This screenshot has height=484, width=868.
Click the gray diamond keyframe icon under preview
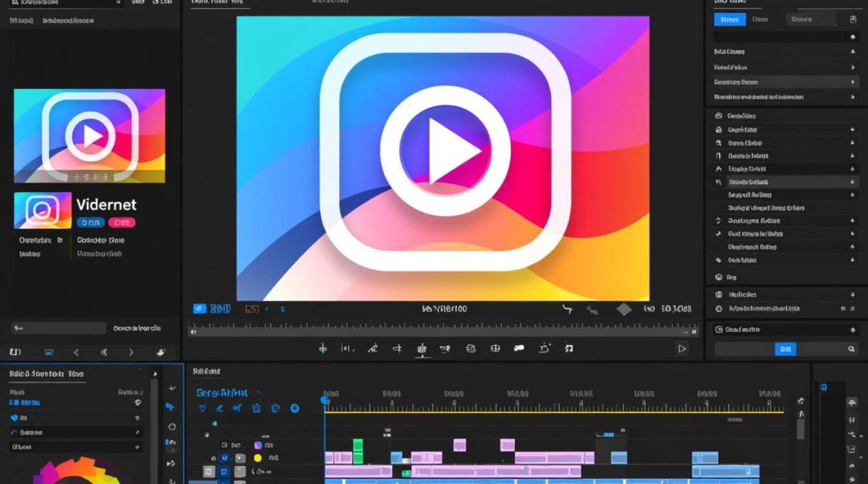623,309
